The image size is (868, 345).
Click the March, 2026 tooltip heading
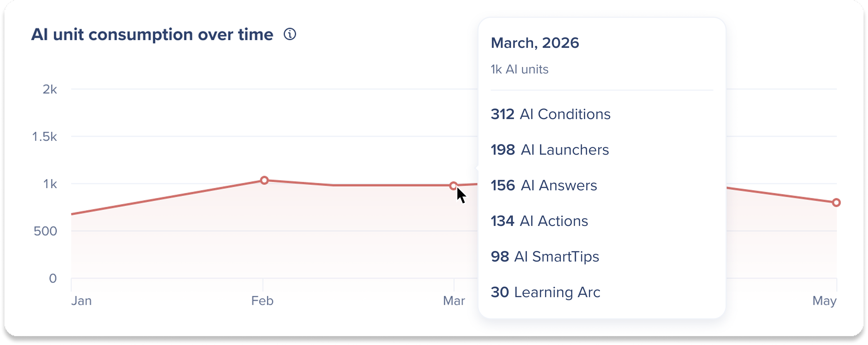(x=535, y=43)
